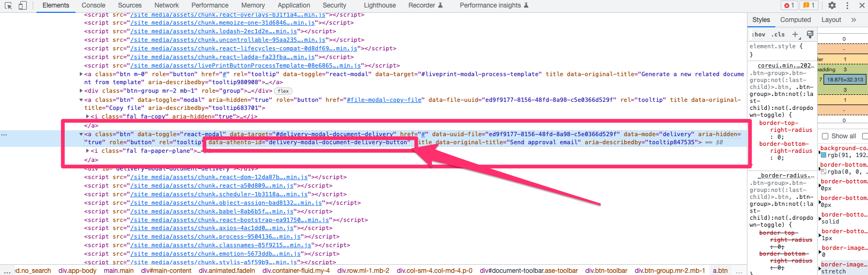This screenshot has width=868, height=275.
Task: Show more style pane tabs chevron
Action: point(854,20)
